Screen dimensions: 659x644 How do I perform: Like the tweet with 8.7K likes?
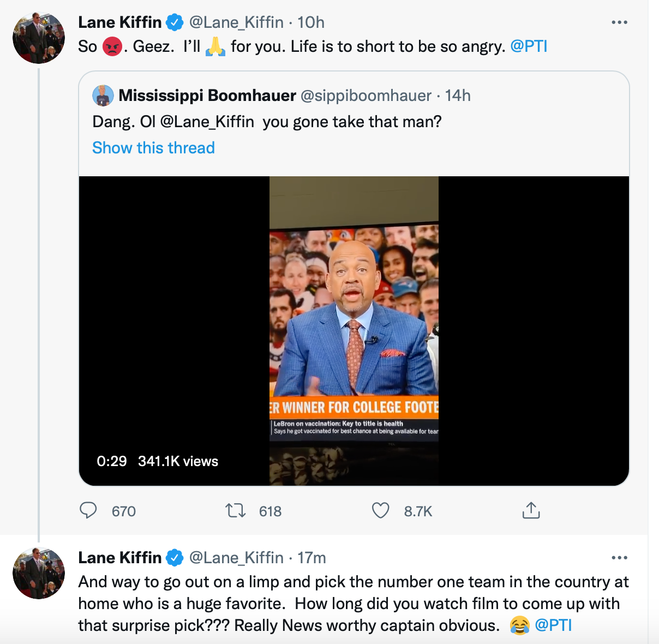381,511
